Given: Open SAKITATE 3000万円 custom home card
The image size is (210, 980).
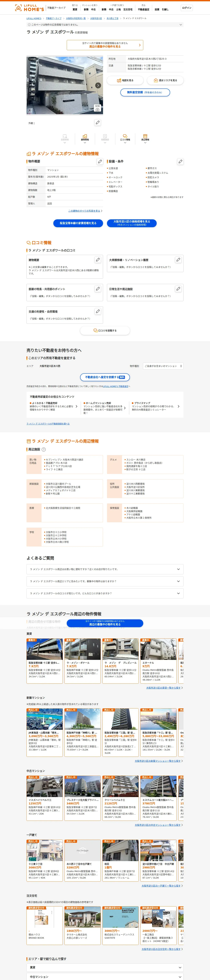Looking at the screenshot, I should (120, 925).
